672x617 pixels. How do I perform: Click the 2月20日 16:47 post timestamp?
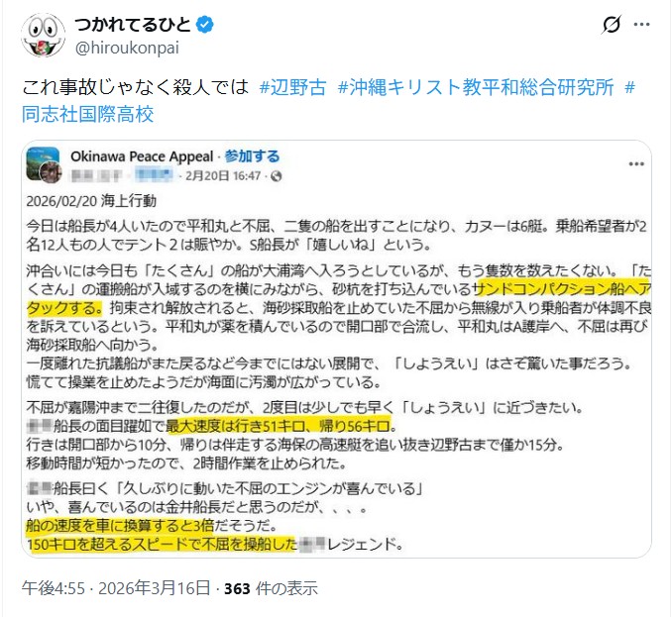tap(223, 176)
